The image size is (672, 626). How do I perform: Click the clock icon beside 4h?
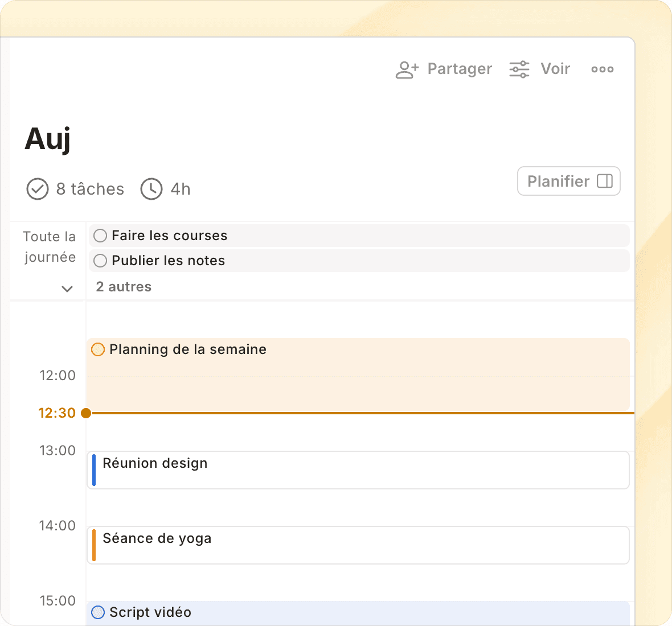click(151, 189)
